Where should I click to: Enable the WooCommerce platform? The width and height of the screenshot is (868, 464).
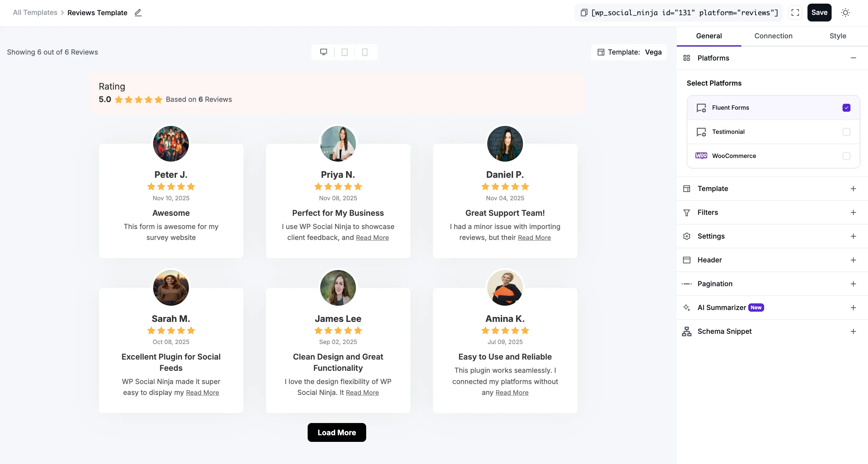tap(846, 156)
